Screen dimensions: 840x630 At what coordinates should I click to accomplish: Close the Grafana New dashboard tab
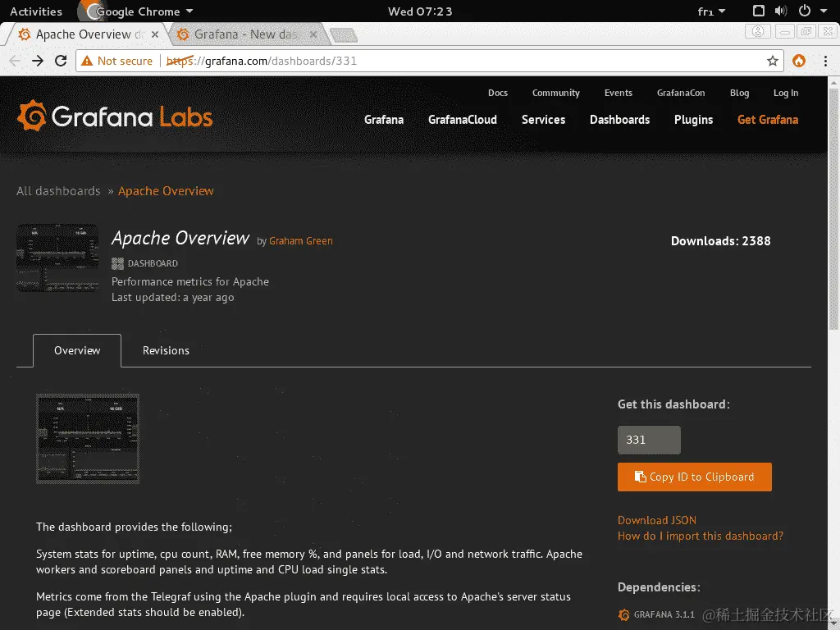click(x=313, y=34)
